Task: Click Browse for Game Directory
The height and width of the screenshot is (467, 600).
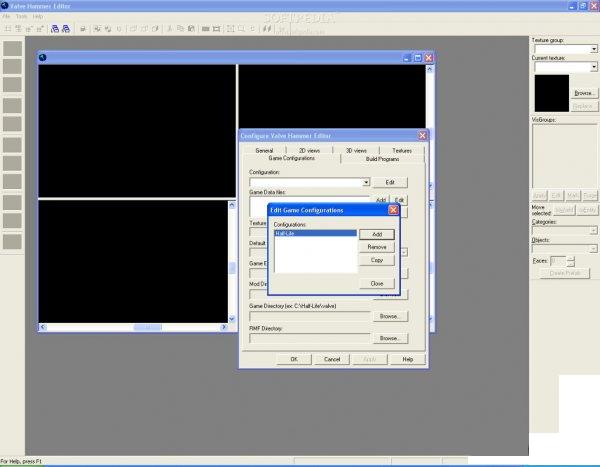Action: click(390, 316)
